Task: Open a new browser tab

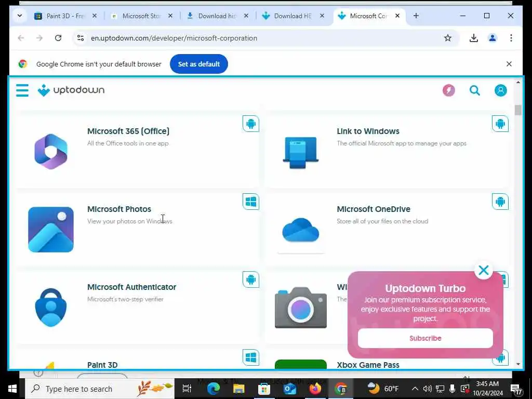Action: point(416,16)
